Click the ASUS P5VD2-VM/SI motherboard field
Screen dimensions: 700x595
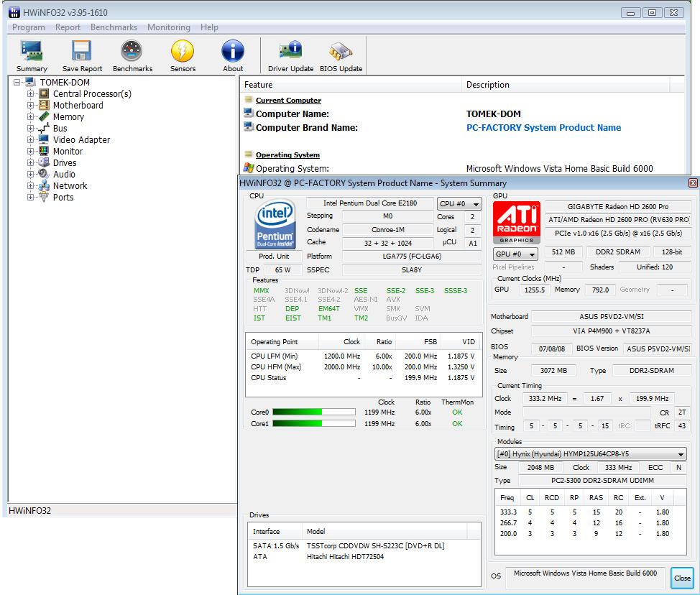coord(611,316)
